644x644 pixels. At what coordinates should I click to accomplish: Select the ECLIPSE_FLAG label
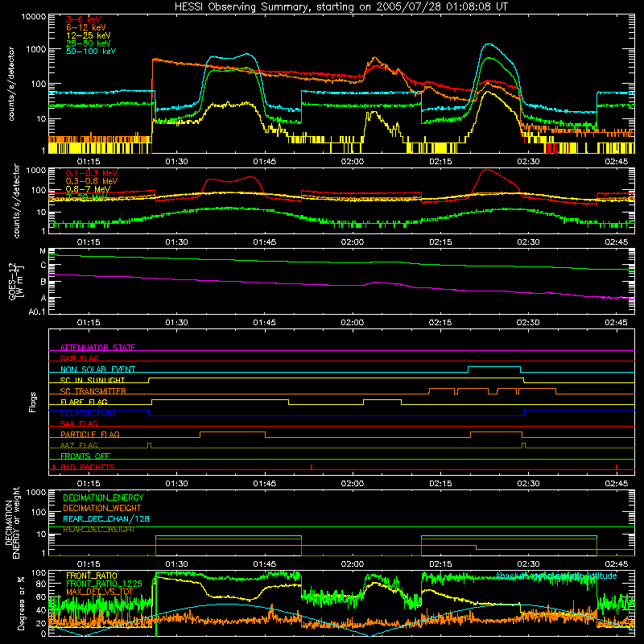tap(88, 413)
